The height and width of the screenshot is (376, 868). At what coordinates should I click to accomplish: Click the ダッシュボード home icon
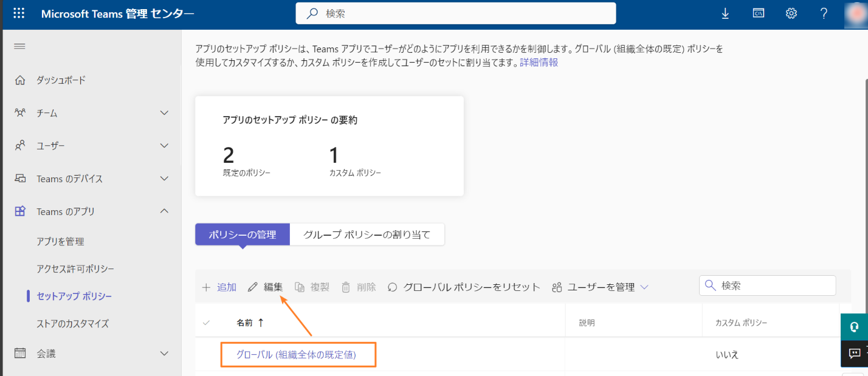click(20, 80)
